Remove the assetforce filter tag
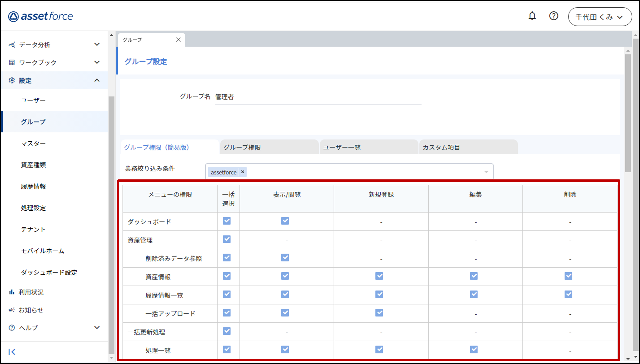This screenshot has height=364, width=640. tap(242, 172)
